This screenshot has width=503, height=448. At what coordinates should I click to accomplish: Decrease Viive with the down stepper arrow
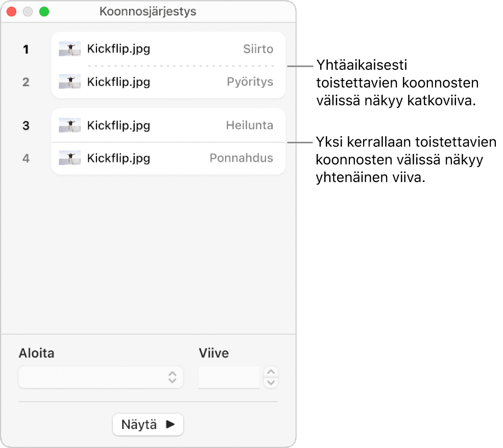click(x=271, y=383)
